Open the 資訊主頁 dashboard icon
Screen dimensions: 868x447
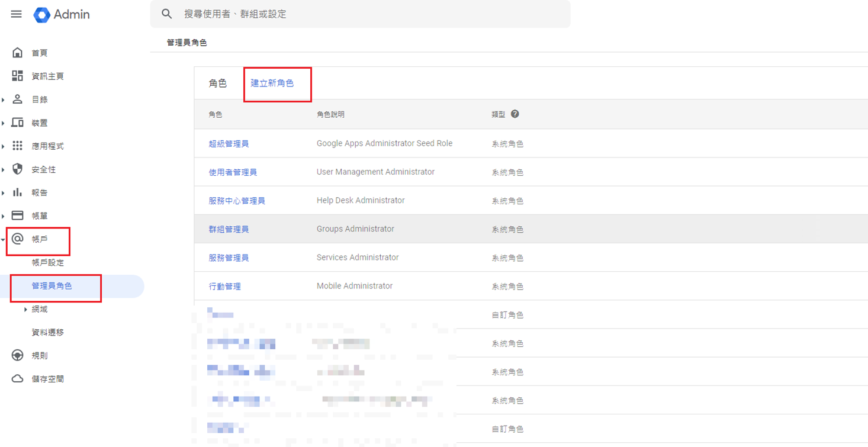point(18,76)
